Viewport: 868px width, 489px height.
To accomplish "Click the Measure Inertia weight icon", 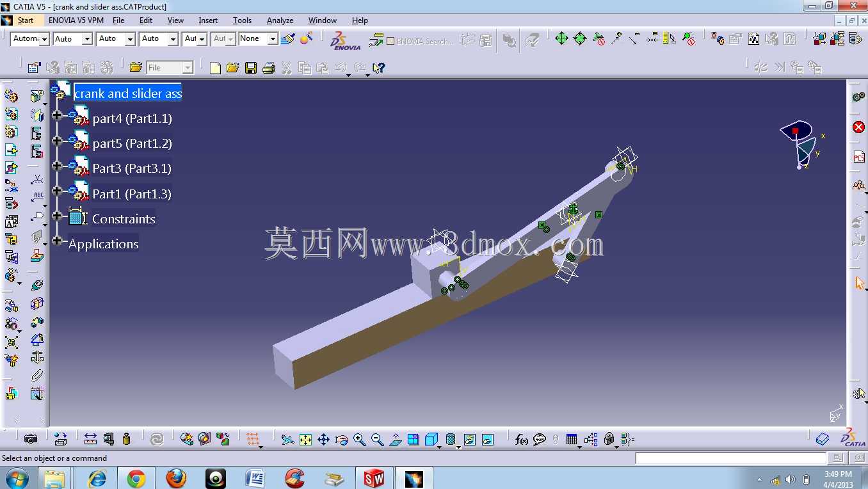I will pyautogui.click(x=126, y=439).
